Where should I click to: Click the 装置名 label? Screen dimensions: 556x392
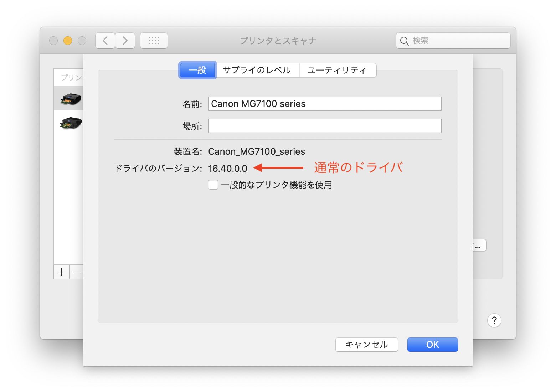tap(188, 152)
